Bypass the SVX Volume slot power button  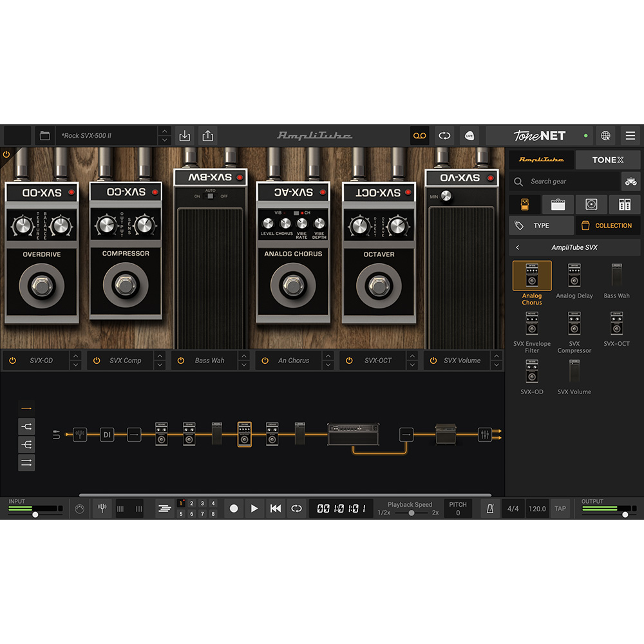433,360
